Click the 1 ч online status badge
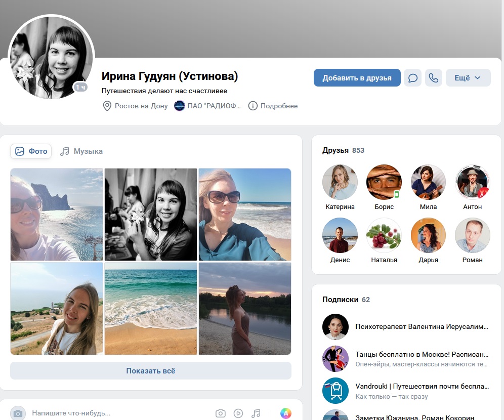 [x=80, y=87]
